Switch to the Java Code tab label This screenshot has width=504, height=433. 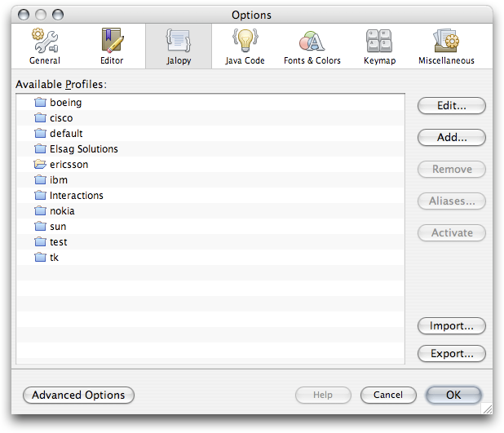(245, 60)
